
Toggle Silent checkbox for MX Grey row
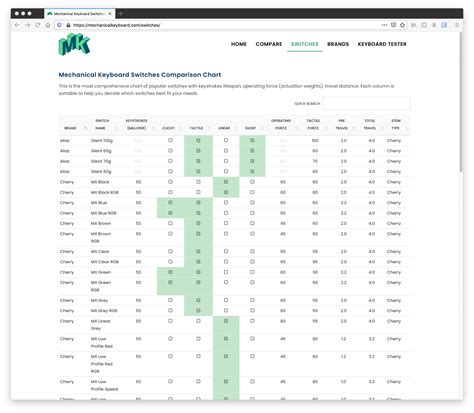(x=252, y=300)
